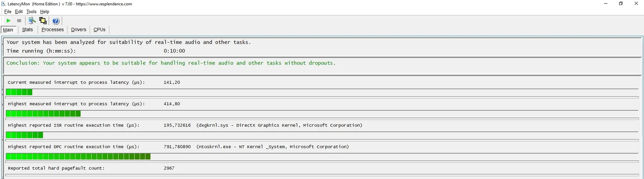This screenshot has height=179, width=644.
Task: Open the File menu
Action: (x=8, y=11)
